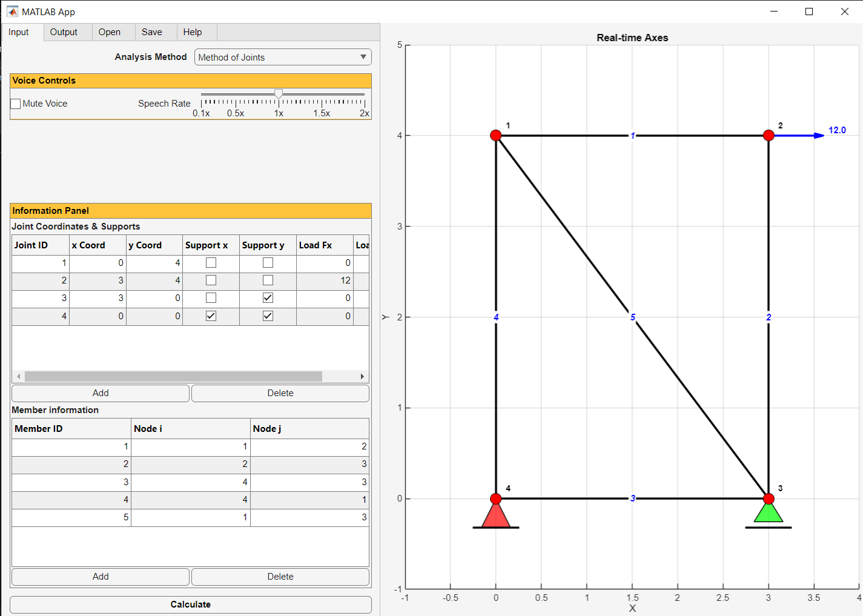Viewport: 863px width, 616px height.
Task: Check Support x for joint 1
Action: point(211,263)
